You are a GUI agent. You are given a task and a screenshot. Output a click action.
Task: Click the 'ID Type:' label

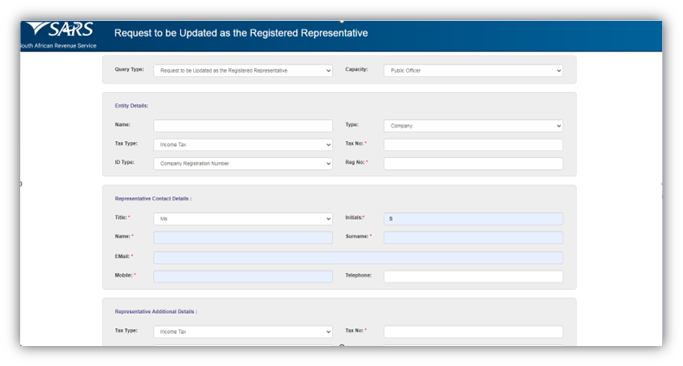coord(125,162)
